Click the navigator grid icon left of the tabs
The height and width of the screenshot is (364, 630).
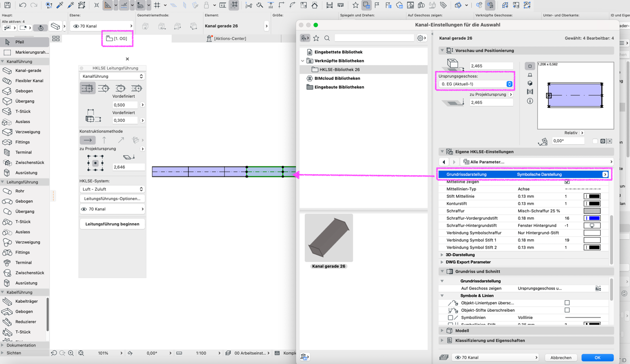[x=56, y=39]
